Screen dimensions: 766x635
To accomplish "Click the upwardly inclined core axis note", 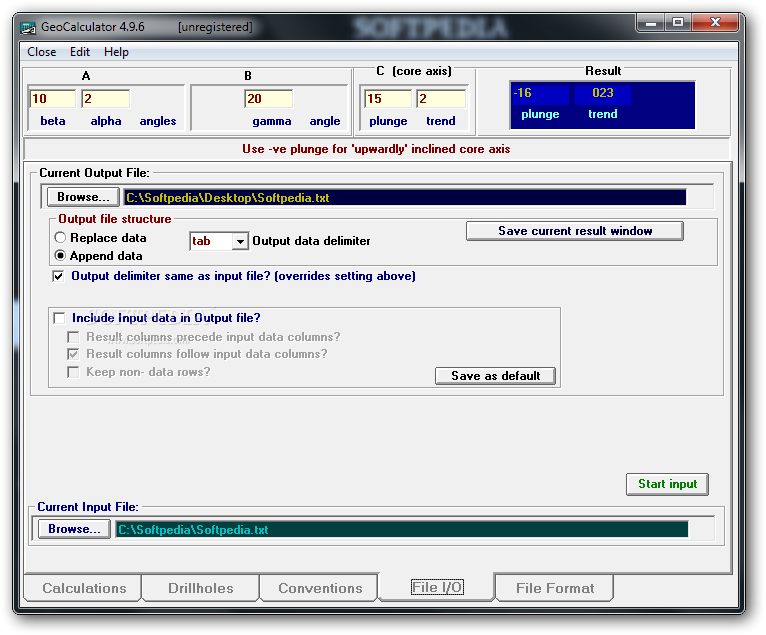I will point(376,149).
